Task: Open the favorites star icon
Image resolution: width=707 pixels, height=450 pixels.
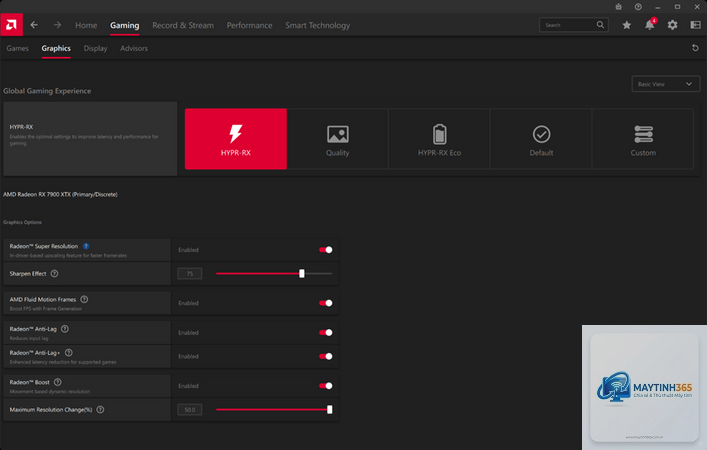Action: (627, 25)
